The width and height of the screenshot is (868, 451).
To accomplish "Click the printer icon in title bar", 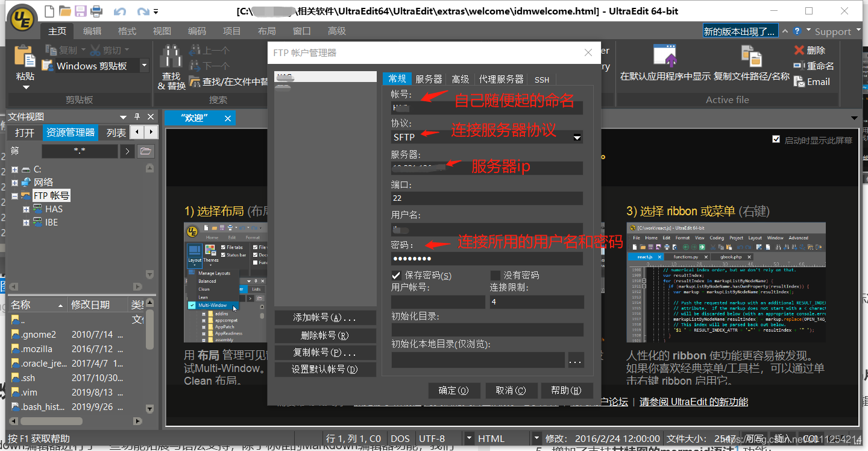I will pos(96,11).
